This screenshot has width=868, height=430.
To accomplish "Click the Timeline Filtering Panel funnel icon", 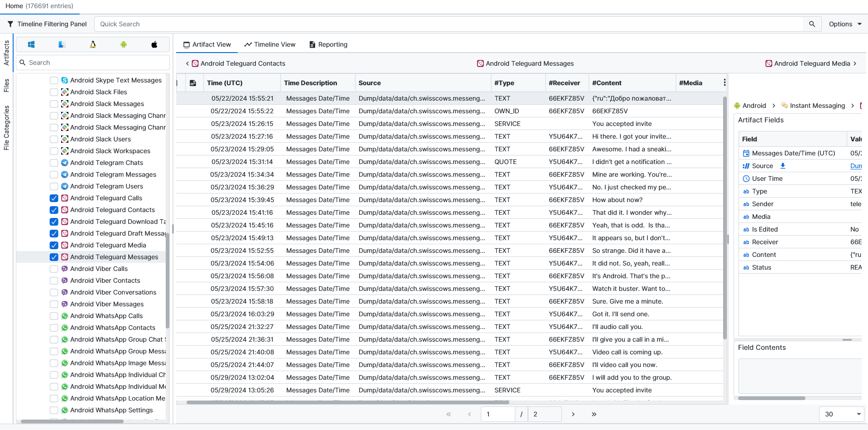I will tap(10, 24).
